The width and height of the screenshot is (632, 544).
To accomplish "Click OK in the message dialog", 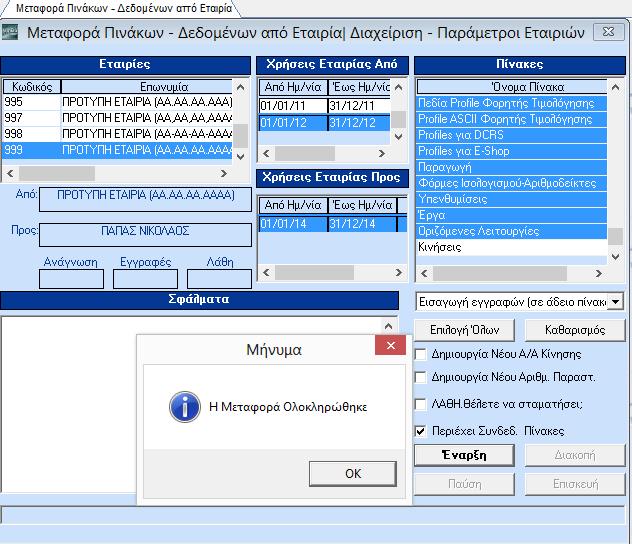I will tap(353, 473).
